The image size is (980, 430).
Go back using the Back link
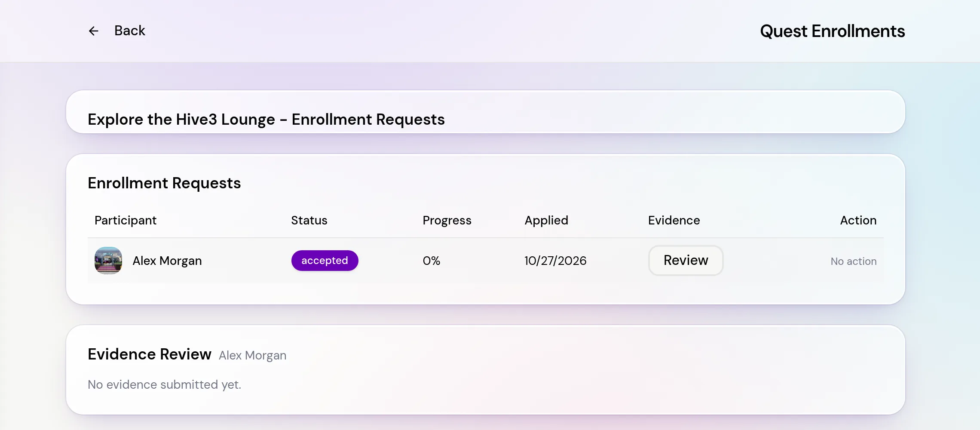pyautogui.click(x=129, y=31)
